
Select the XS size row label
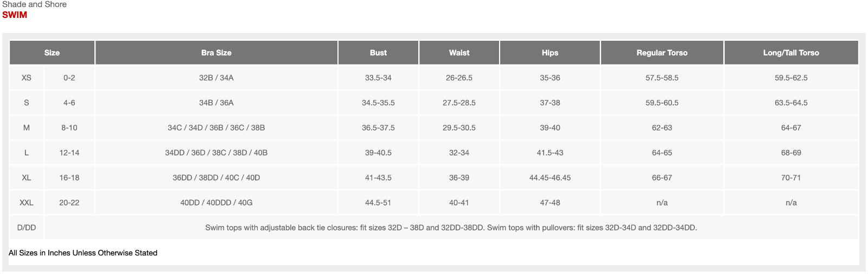tap(27, 78)
